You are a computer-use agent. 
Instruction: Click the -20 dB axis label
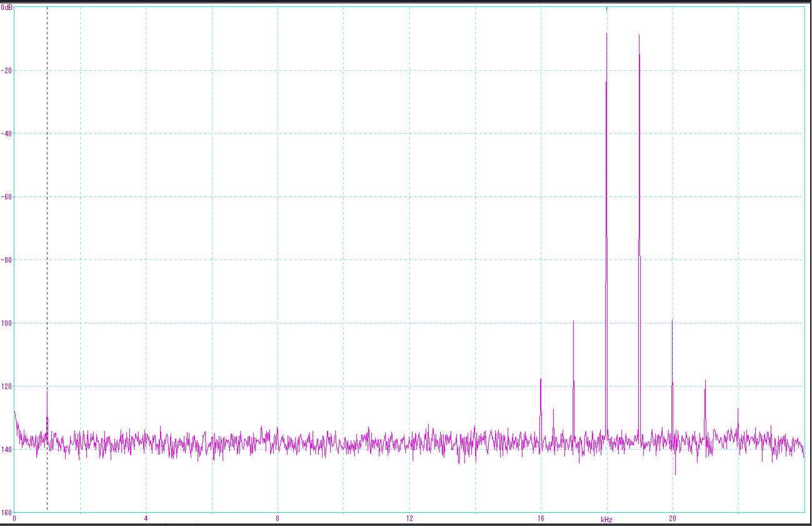coord(6,70)
